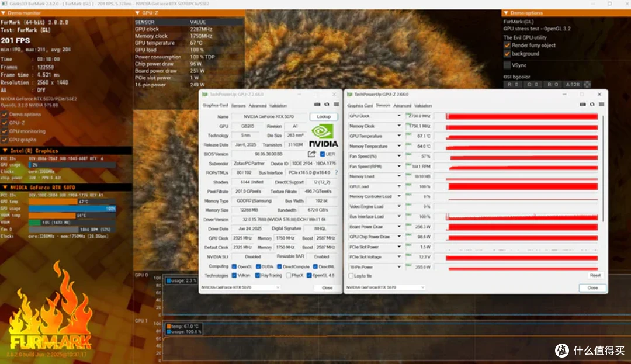
Task: Enable VSync checkbox
Action: point(507,65)
